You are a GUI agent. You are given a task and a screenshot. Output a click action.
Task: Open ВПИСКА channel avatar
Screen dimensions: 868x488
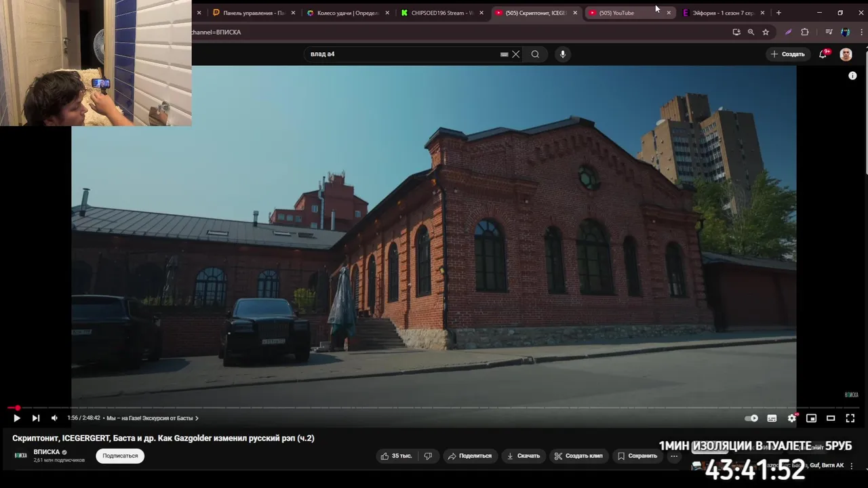[21, 455]
